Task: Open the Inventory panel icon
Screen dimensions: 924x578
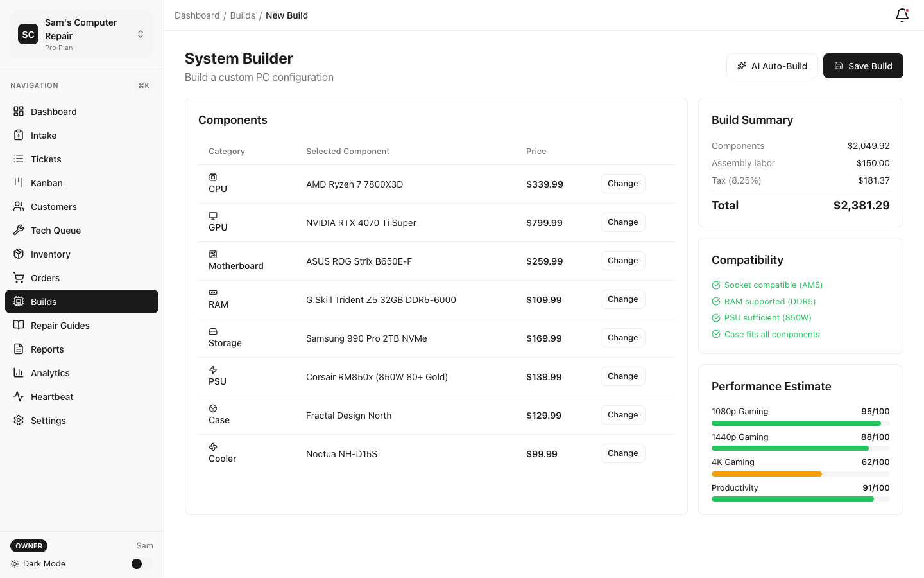Action: (x=19, y=254)
